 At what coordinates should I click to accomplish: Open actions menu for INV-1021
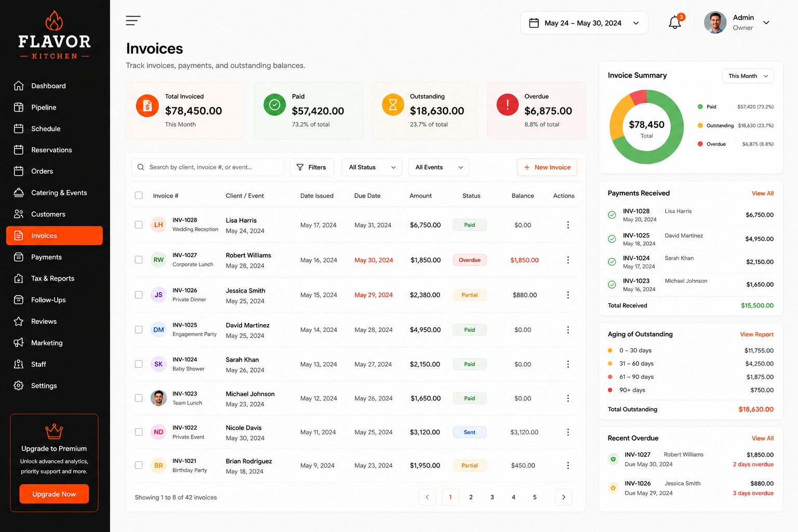click(568, 465)
